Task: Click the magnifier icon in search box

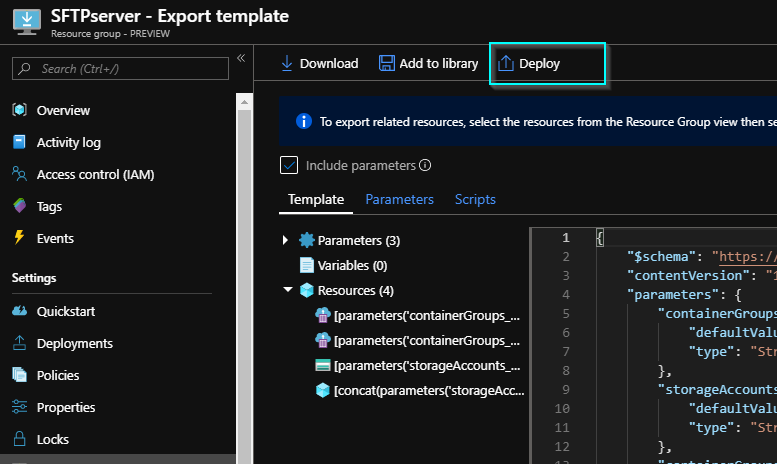Action: point(24,68)
